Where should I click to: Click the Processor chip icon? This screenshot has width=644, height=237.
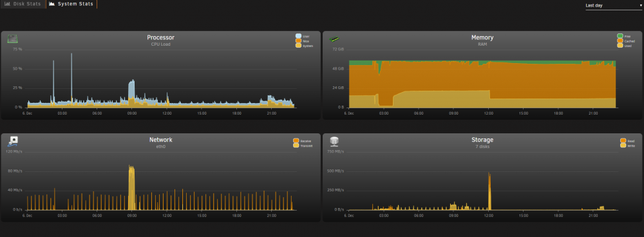click(13, 39)
